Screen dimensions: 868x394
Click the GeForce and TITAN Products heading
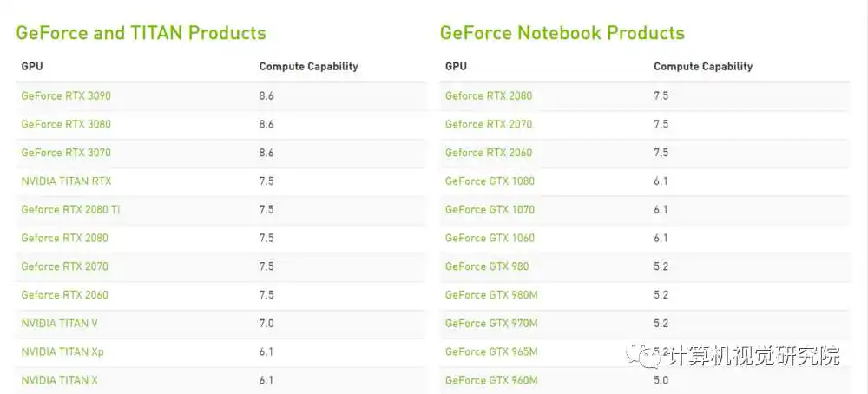click(141, 33)
